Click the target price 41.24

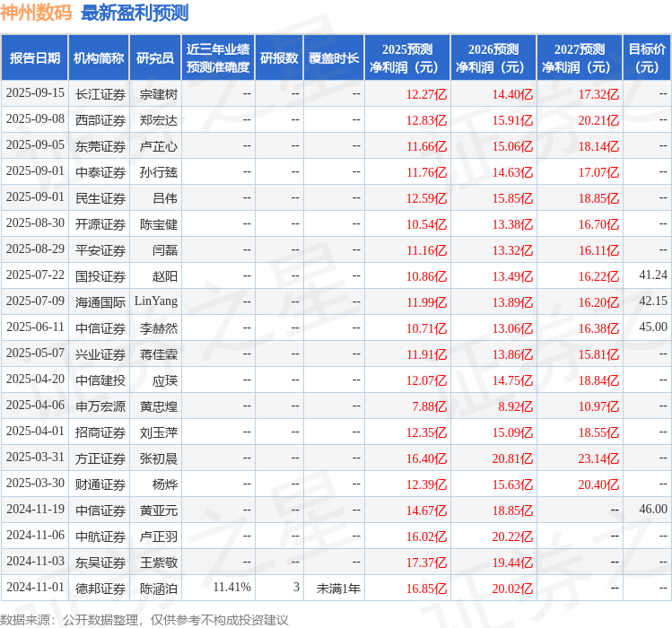pos(653,275)
